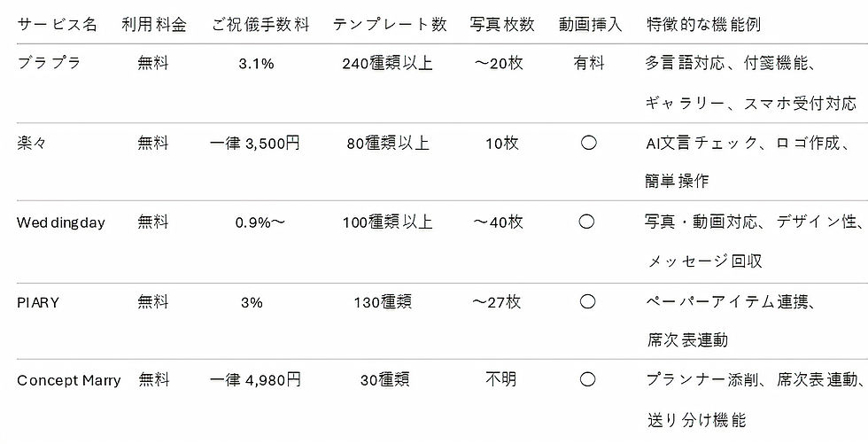
Task: Click the circle mark in 楽々 row
Action: coord(588,144)
